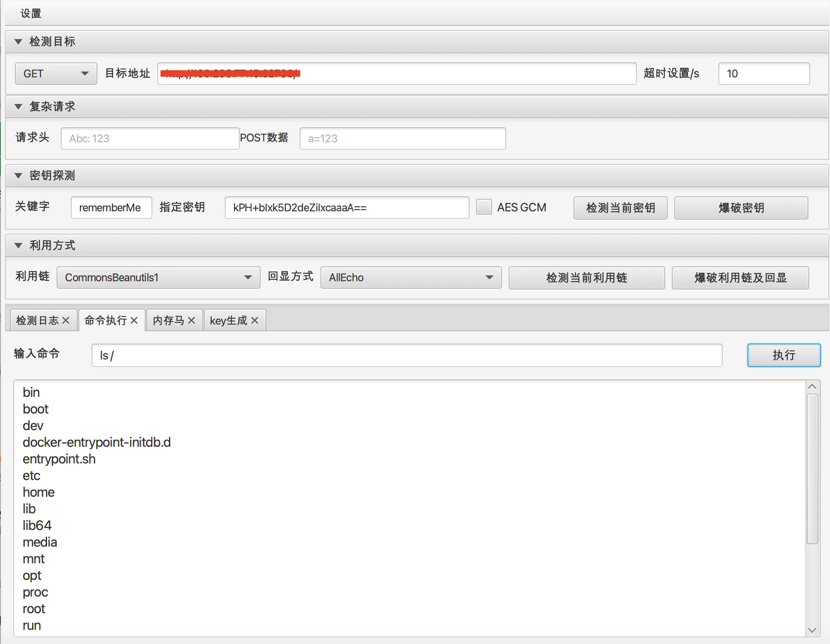This screenshot has height=644, width=830.
Task: Collapse the 复杂请求 section triangle
Action: pos(18,107)
